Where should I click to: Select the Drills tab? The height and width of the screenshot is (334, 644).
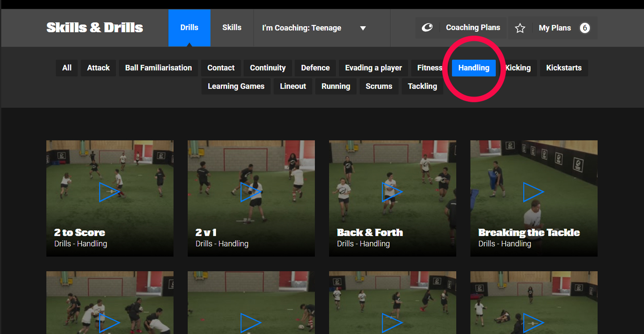(189, 28)
